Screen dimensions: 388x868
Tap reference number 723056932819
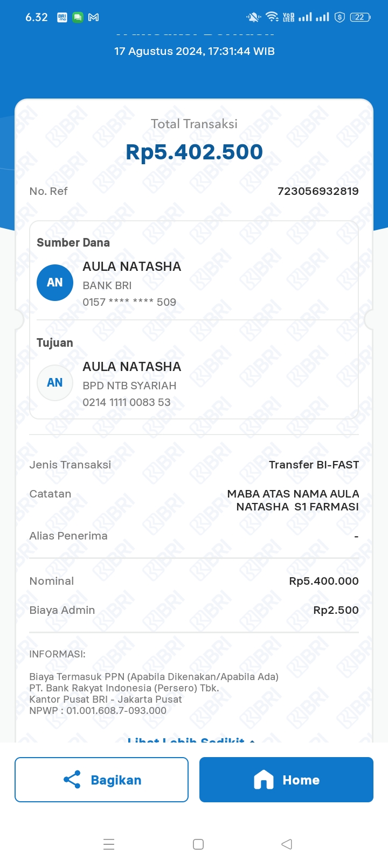click(x=318, y=191)
